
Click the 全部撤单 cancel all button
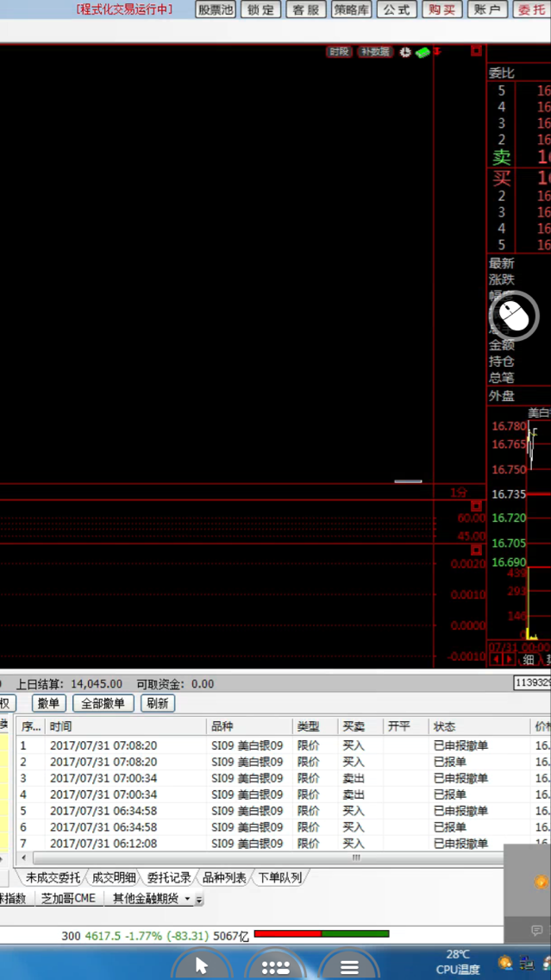coord(103,703)
